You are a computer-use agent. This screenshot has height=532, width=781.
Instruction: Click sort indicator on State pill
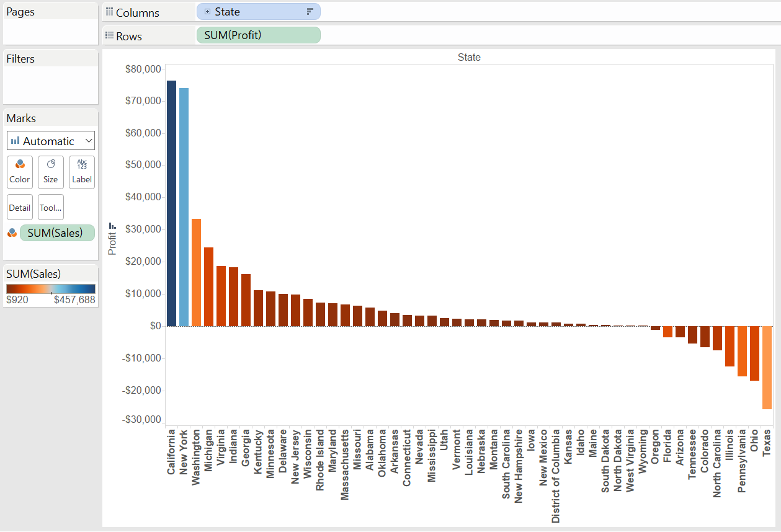(310, 12)
